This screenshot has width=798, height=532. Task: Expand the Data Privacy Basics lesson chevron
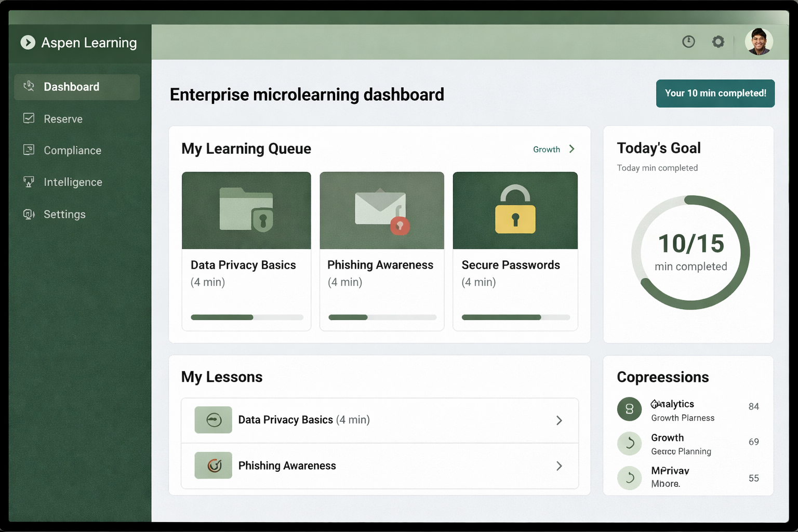tap(559, 420)
